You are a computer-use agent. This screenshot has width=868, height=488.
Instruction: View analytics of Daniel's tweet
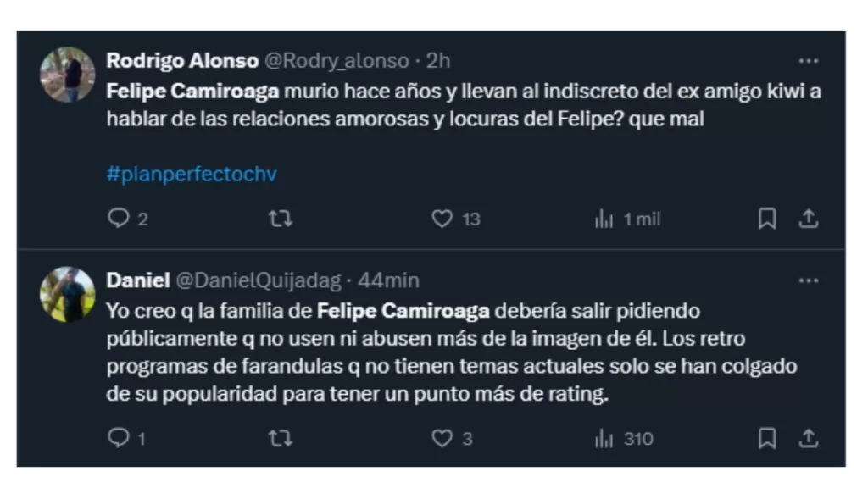(604, 437)
